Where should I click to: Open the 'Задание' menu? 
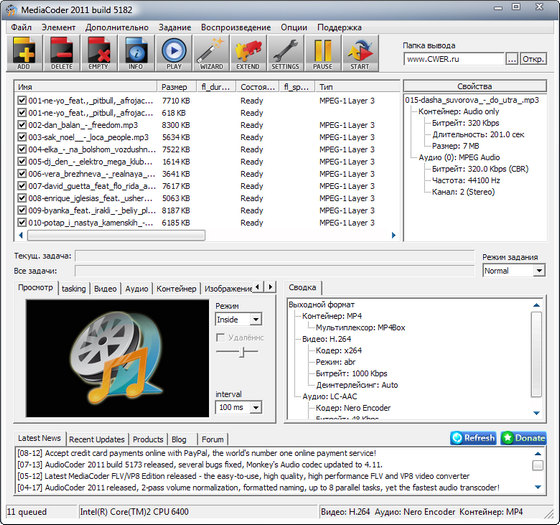(x=175, y=28)
